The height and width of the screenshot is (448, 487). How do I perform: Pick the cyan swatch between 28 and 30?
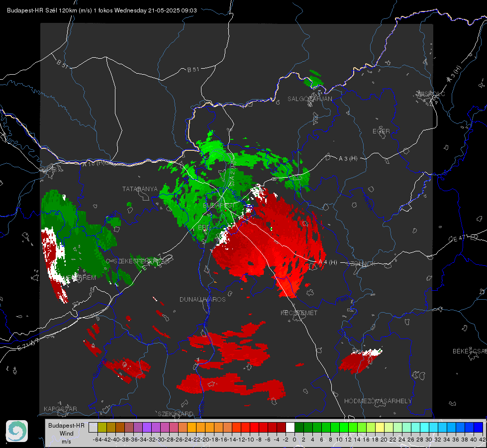pos(424,428)
